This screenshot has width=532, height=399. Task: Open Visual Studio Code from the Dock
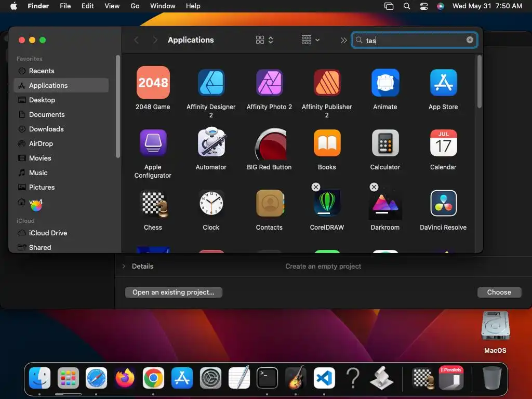tap(324, 378)
